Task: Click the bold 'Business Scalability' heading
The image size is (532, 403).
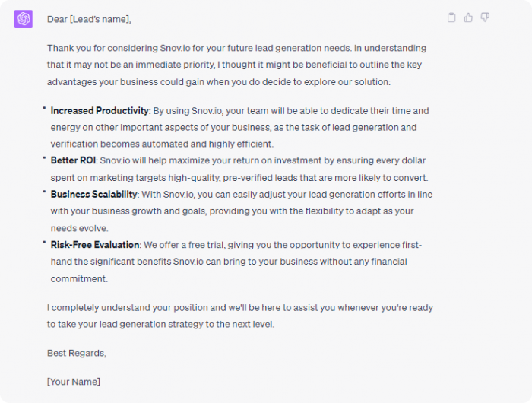Action: point(93,194)
